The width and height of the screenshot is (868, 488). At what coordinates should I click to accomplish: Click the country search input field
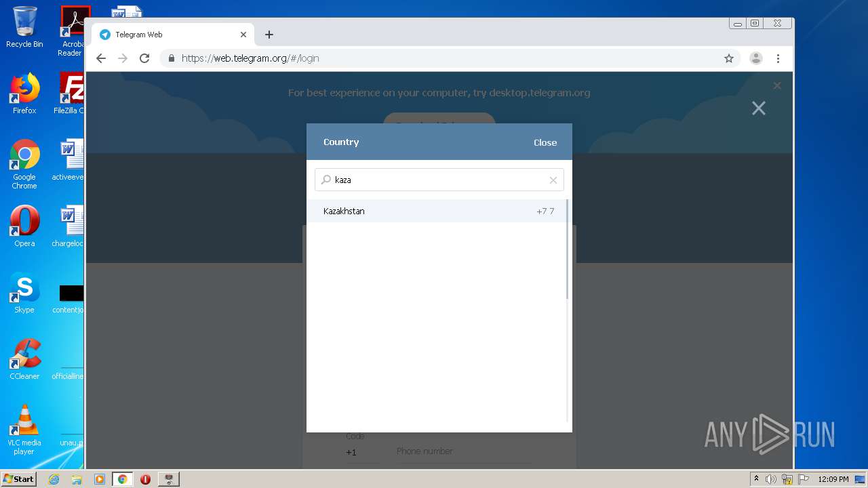click(439, 180)
